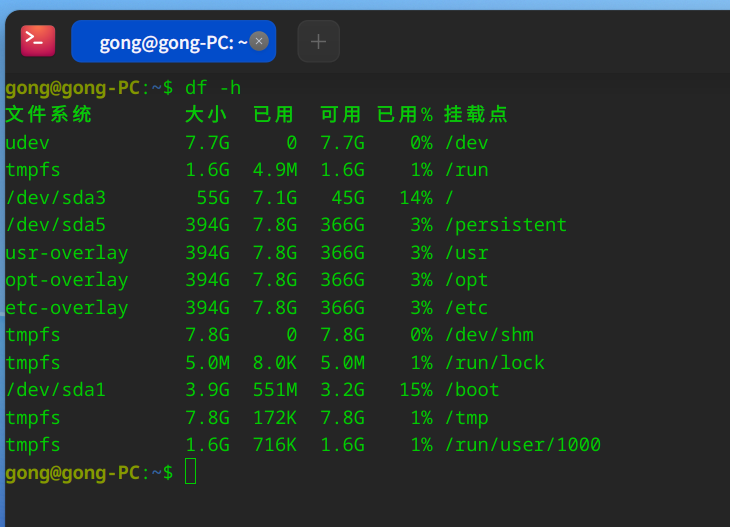Screen dimensions: 730x527
Task: Click the 716K used value
Action: tap(275, 445)
